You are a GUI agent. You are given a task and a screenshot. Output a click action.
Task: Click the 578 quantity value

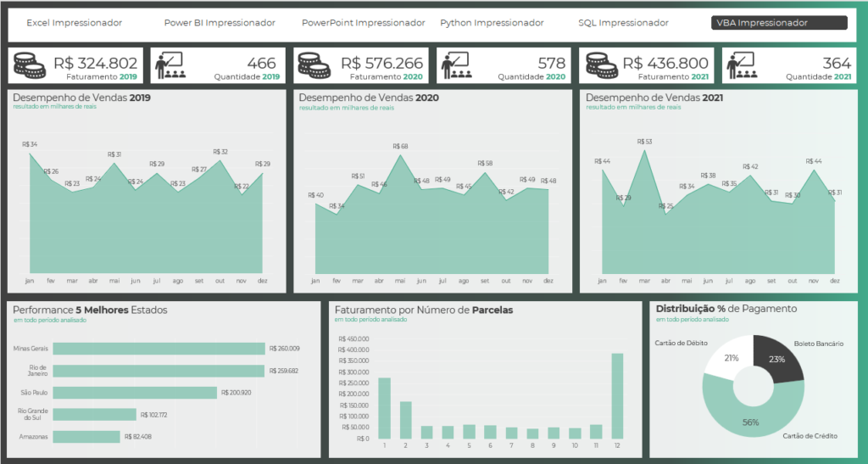[551, 63]
